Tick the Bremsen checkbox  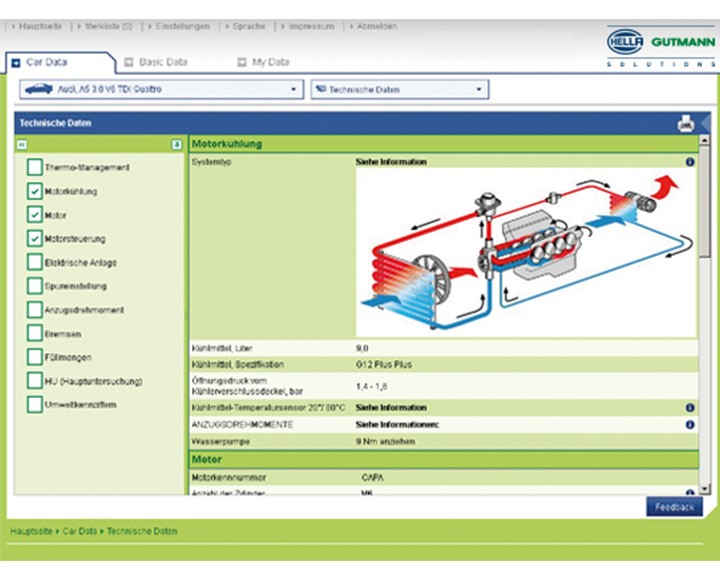[35, 333]
